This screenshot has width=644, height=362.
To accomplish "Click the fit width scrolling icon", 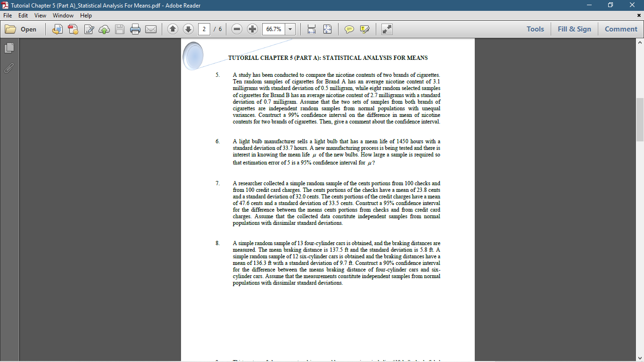I will pos(311,29).
